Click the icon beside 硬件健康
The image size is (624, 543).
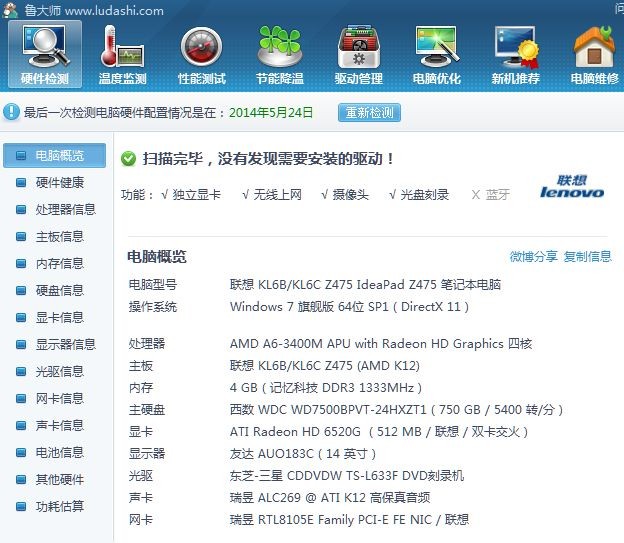(x=21, y=182)
